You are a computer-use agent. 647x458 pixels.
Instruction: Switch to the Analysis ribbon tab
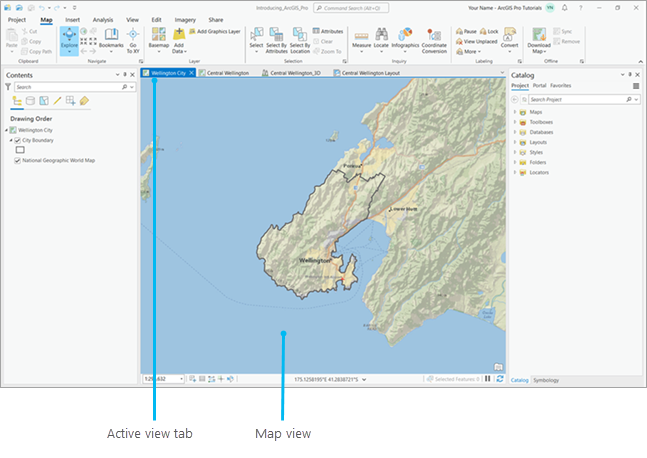point(103,20)
